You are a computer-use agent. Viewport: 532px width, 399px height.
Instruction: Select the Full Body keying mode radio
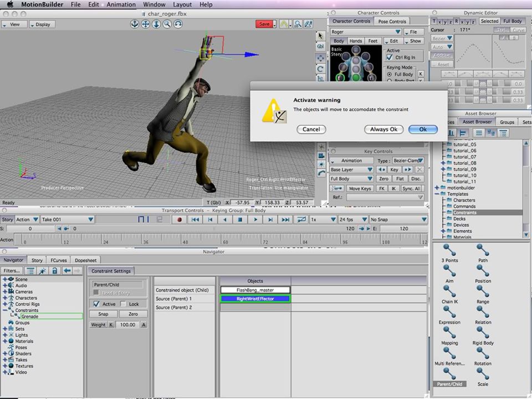(389, 74)
